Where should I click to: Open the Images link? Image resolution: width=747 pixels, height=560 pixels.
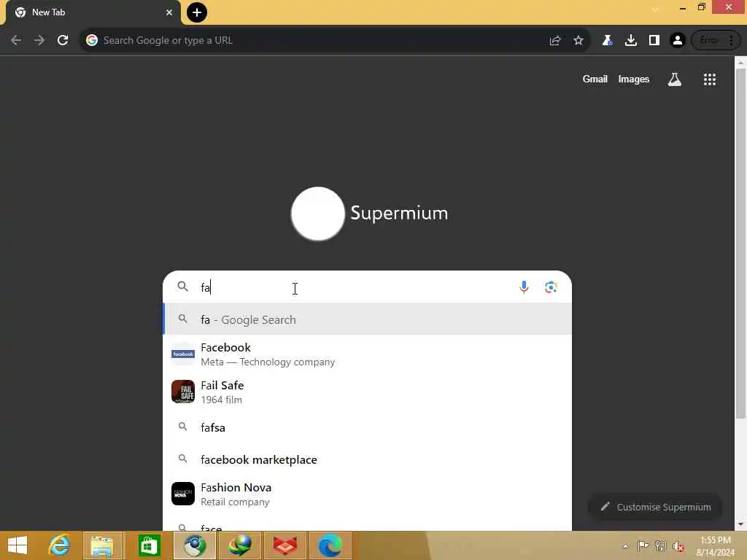click(x=634, y=79)
